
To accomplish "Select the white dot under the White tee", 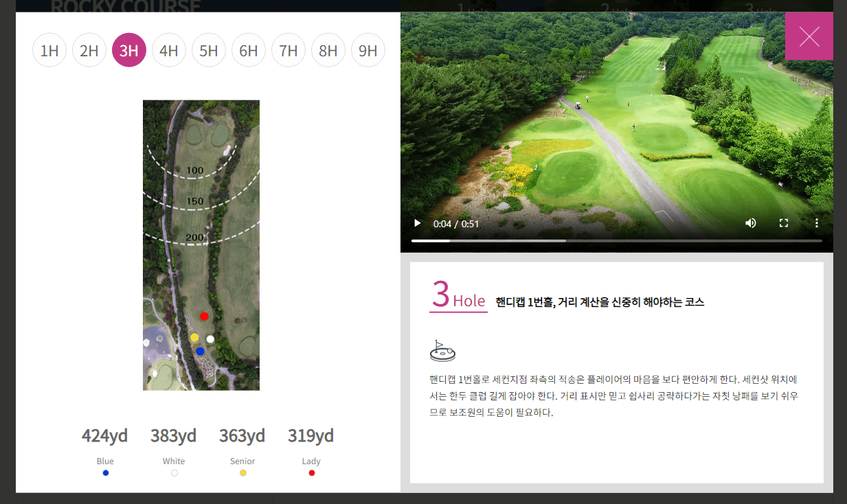I will (x=174, y=472).
